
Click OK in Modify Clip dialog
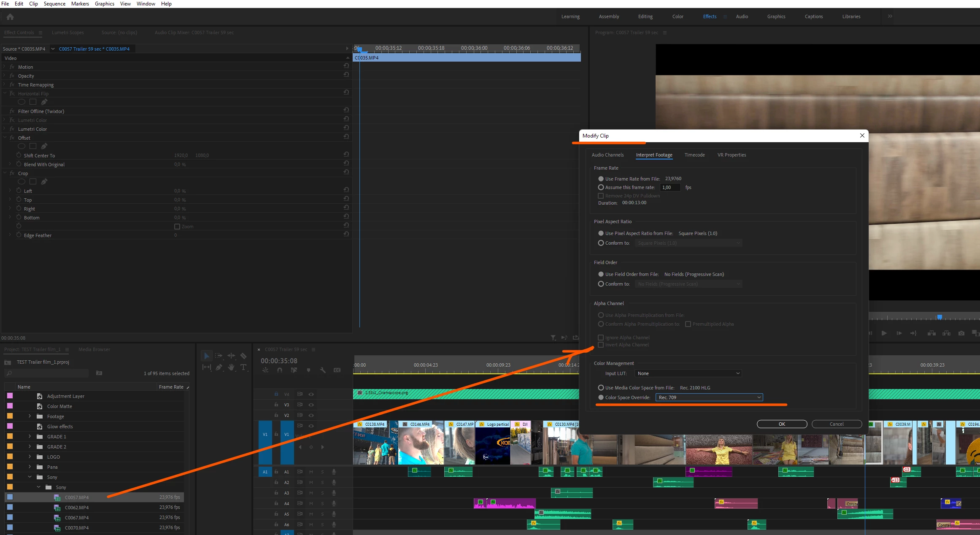pyautogui.click(x=781, y=424)
